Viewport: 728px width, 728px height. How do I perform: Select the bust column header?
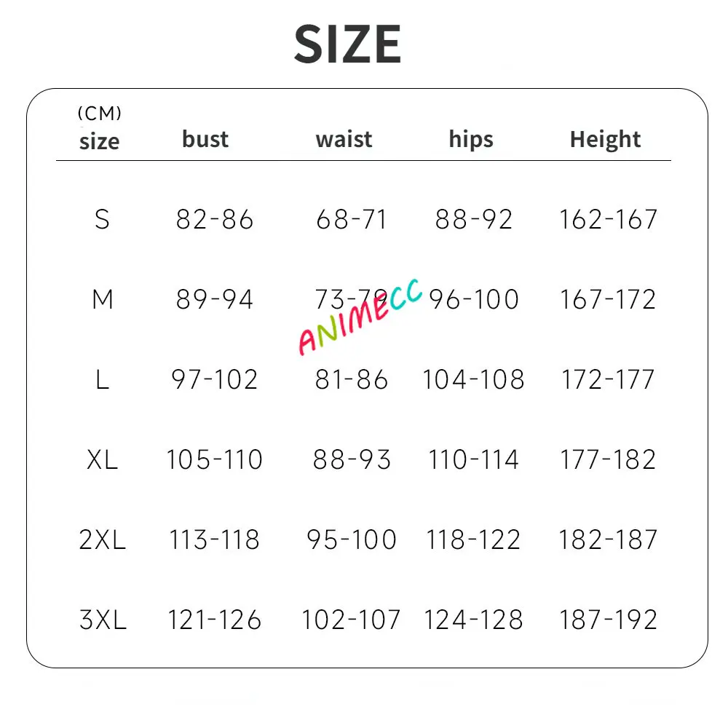pyautogui.click(x=205, y=139)
